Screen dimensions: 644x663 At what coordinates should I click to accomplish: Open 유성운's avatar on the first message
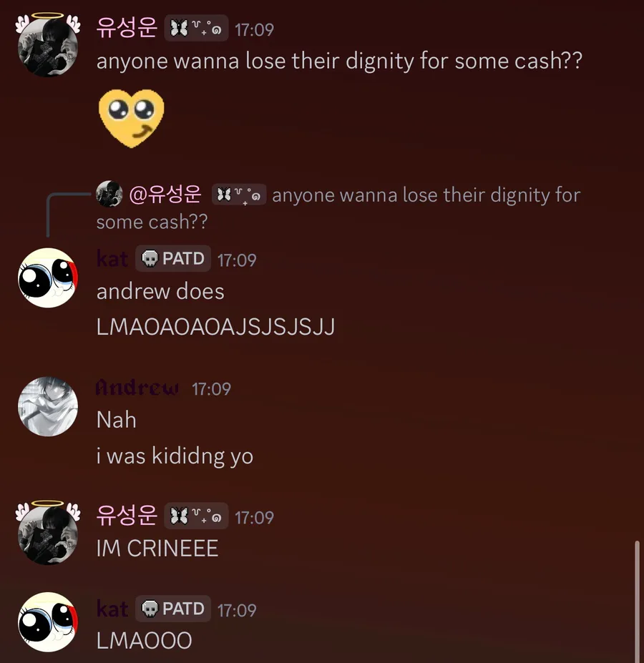[48, 46]
